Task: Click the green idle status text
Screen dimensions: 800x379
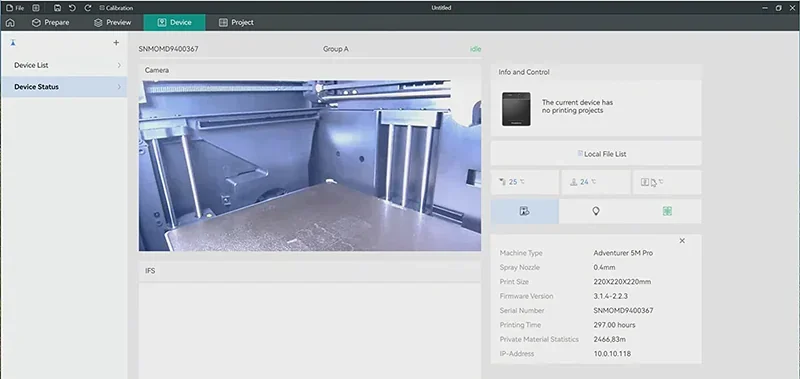Action: click(x=476, y=49)
